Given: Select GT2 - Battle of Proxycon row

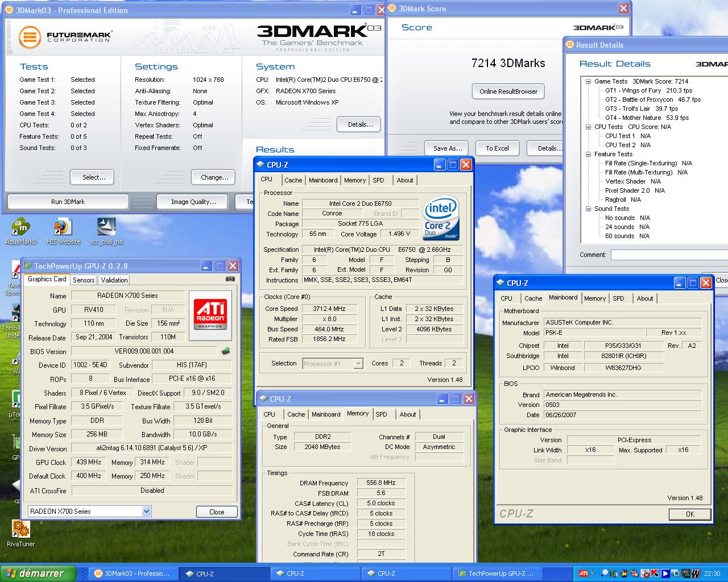Looking at the screenshot, I should click(x=653, y=99).
